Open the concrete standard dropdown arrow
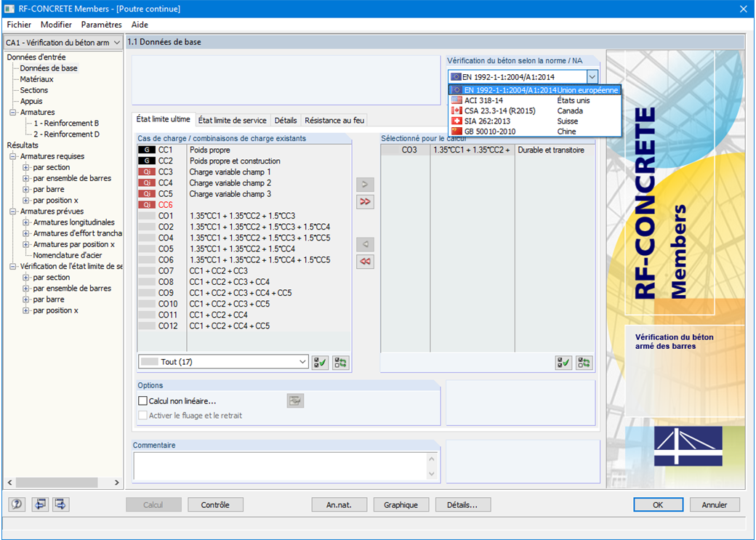 pyautogui.click(x=592, y=76)
